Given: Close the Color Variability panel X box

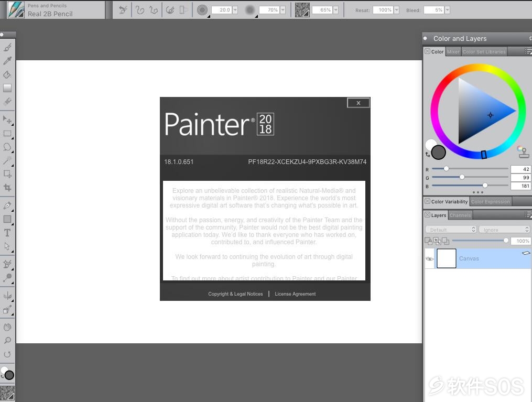Looking at the screenshot, I should (x=428, y=201).
